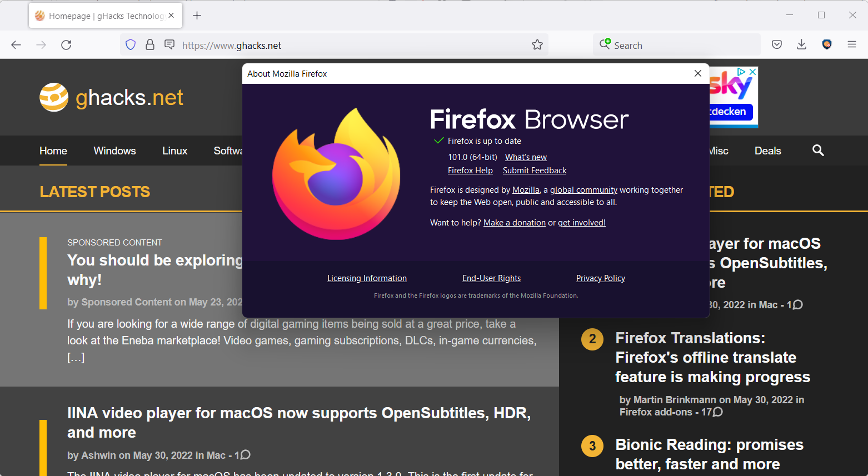868x476 pixels.
Task: Open the AdChoices triangle icon on the ad
Action: click(741, 72)
